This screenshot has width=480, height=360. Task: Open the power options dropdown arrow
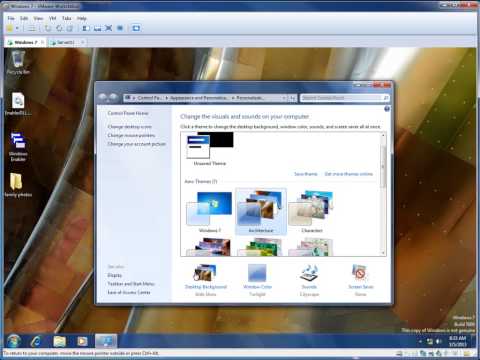pos(17,29)
